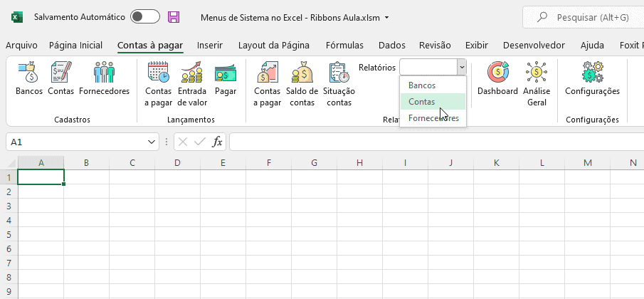644x299 pixels.
Task: Select Bancos from Relatórios list
Action: point(433,85)
